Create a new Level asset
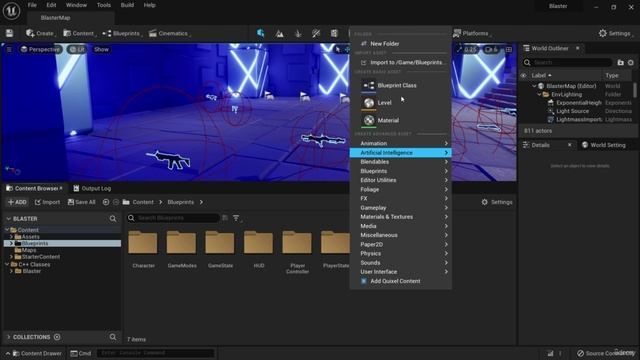Screen dimensions: 640x360 click(400, 103)
